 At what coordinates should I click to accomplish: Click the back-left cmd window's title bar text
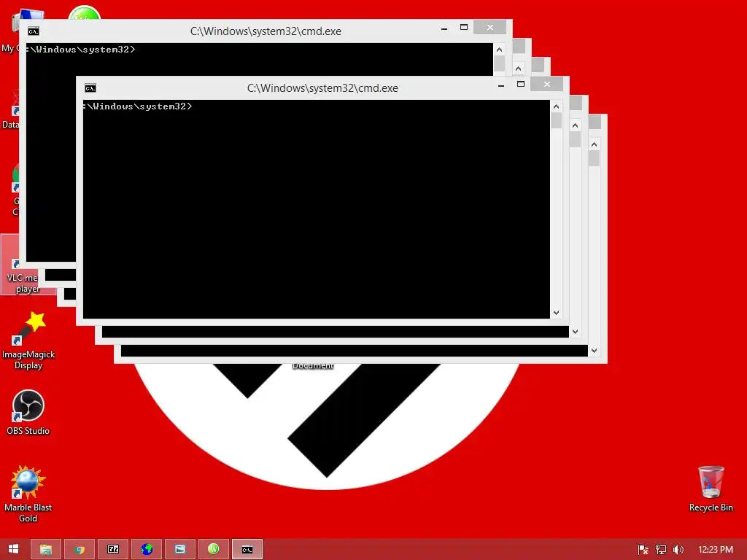[x=266, y=31]
